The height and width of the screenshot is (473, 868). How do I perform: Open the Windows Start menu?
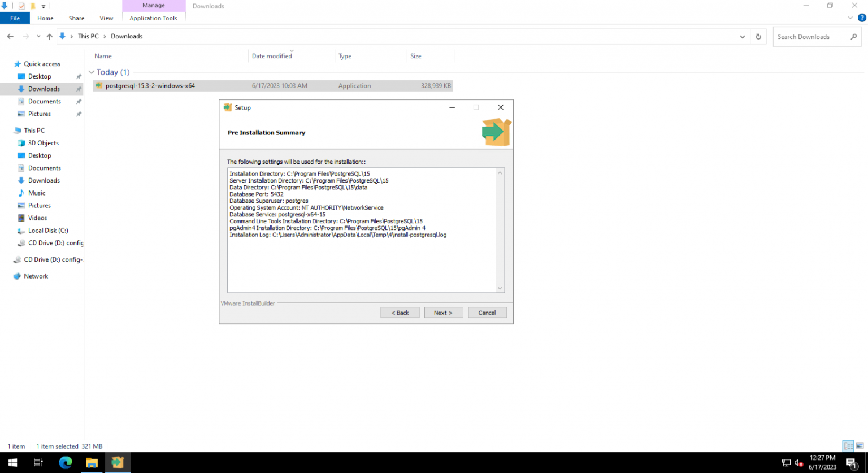(x=12, y=462)
